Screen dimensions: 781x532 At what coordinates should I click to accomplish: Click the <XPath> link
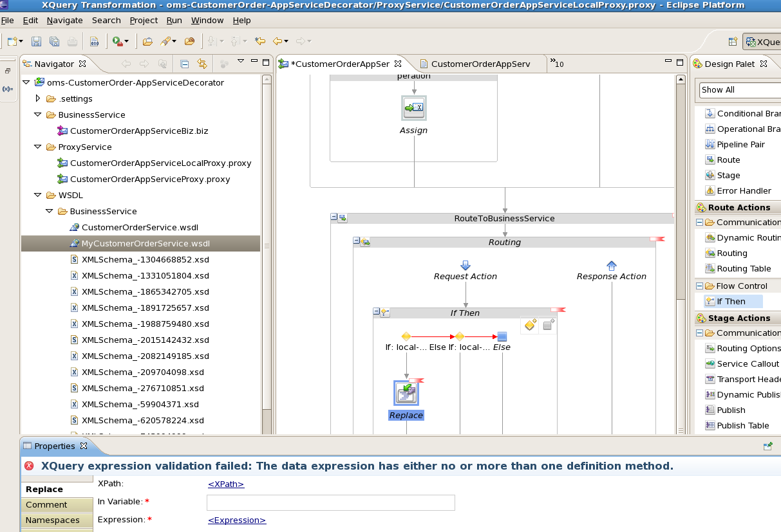point(226,484)
